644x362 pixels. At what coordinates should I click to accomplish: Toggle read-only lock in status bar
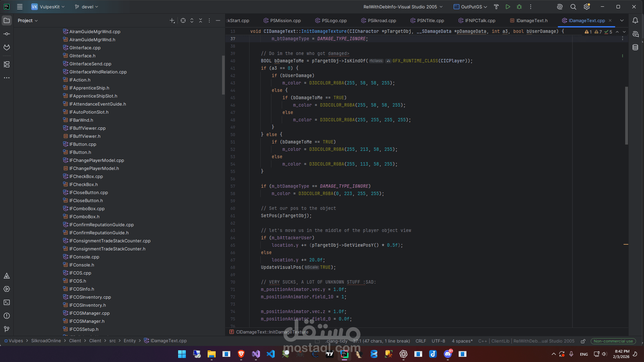(x=583, y=341)
